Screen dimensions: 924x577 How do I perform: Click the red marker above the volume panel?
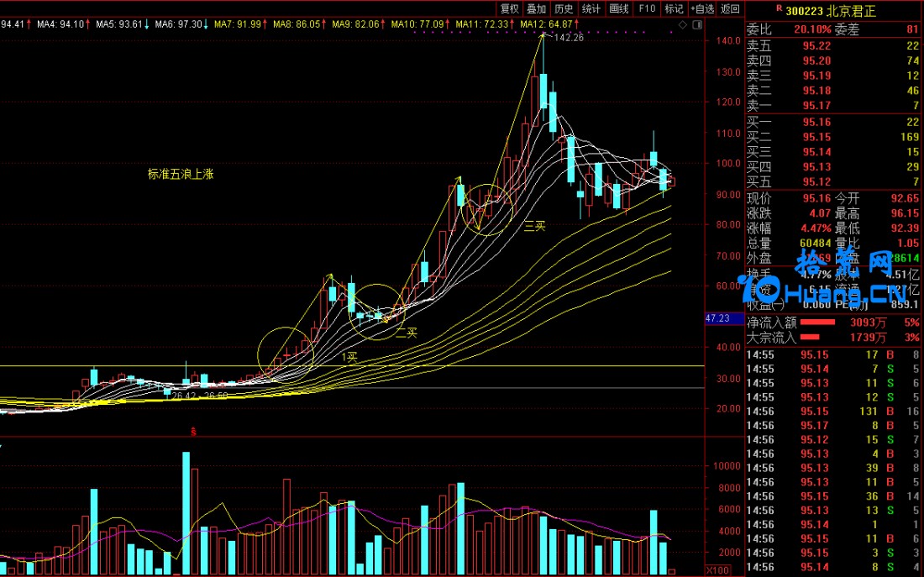click(x=193, y=432)
